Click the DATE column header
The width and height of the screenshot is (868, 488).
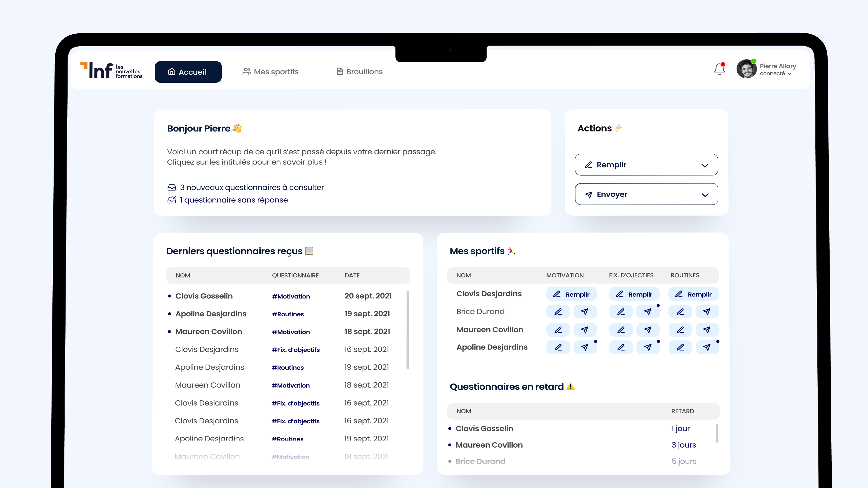pos(352,275)
